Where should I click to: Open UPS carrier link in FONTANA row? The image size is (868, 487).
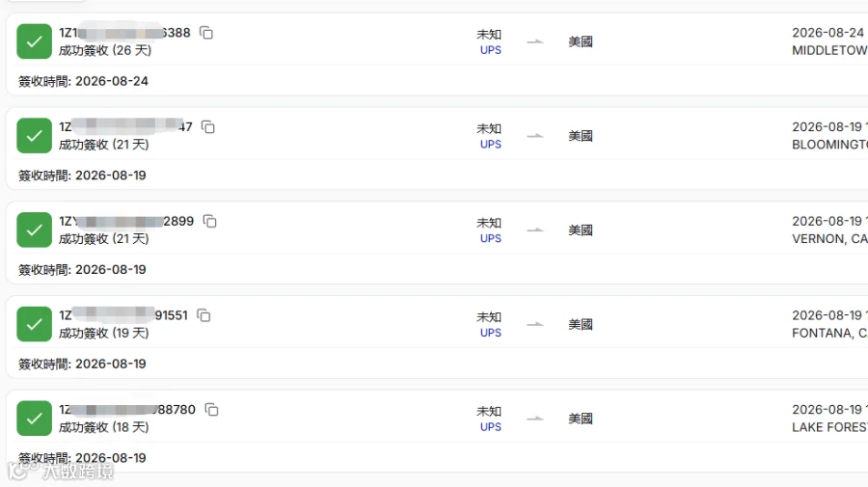[491, 333]
